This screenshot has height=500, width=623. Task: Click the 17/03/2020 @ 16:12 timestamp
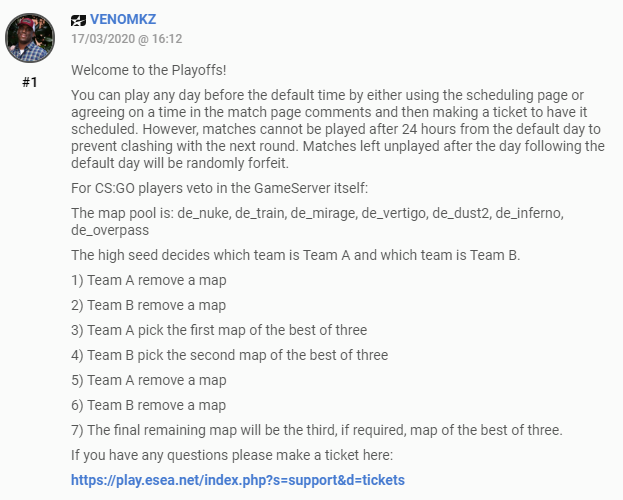point(127,39)
